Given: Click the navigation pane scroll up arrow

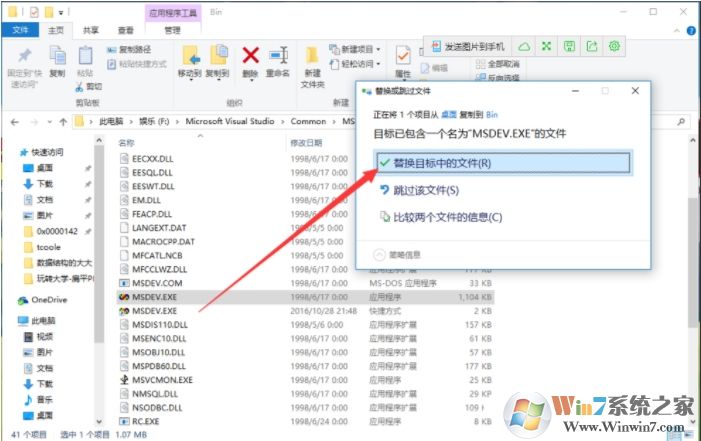Looking at the screenshot, I should 99,141.
